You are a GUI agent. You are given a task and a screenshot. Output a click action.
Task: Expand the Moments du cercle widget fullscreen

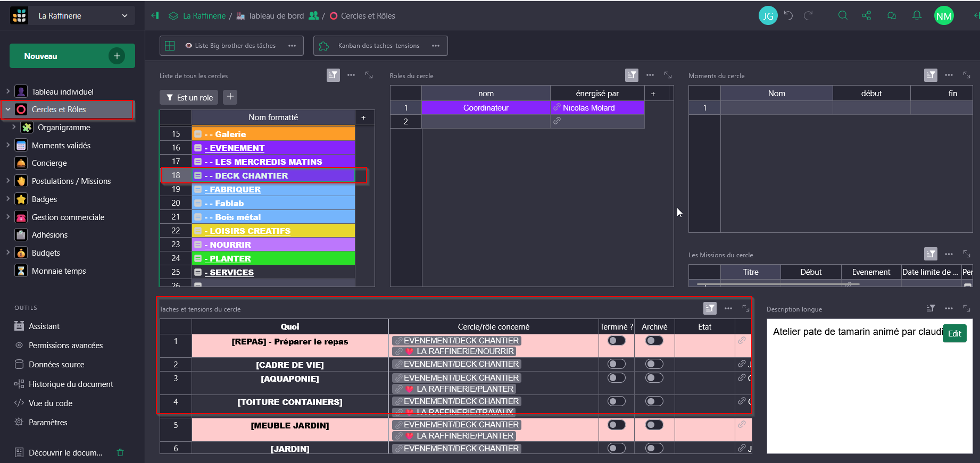point(967,75)
